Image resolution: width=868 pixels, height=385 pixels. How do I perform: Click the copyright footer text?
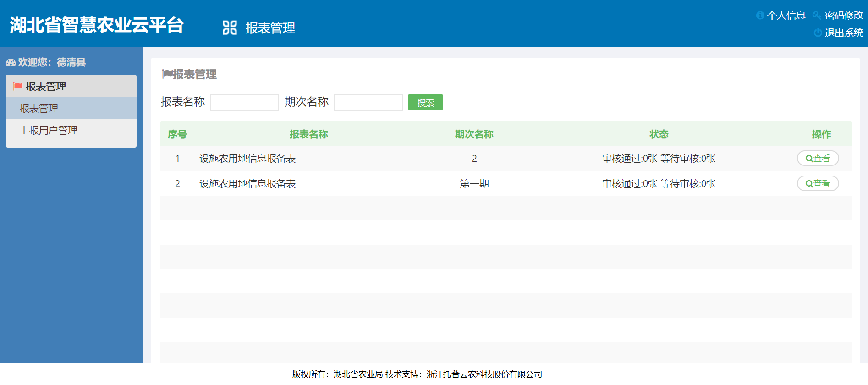(x=417, y=374)
